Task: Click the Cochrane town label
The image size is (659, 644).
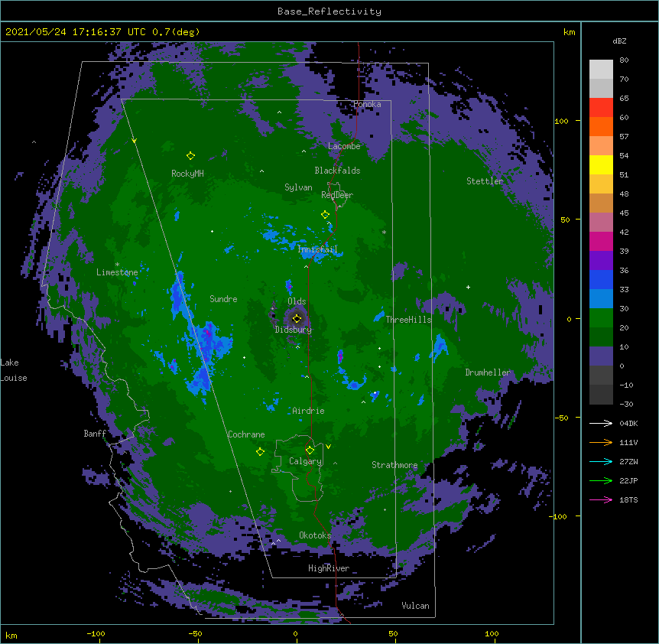Action: point(246,434)
